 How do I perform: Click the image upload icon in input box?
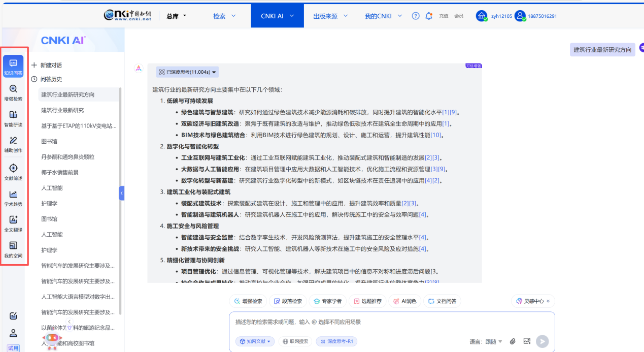click(527, 341)
